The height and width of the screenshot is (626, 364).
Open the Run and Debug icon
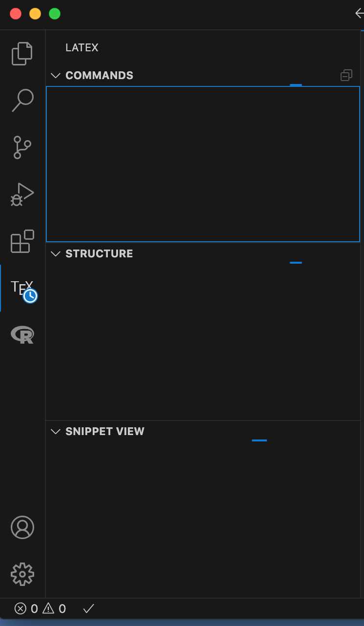[22, 194]
